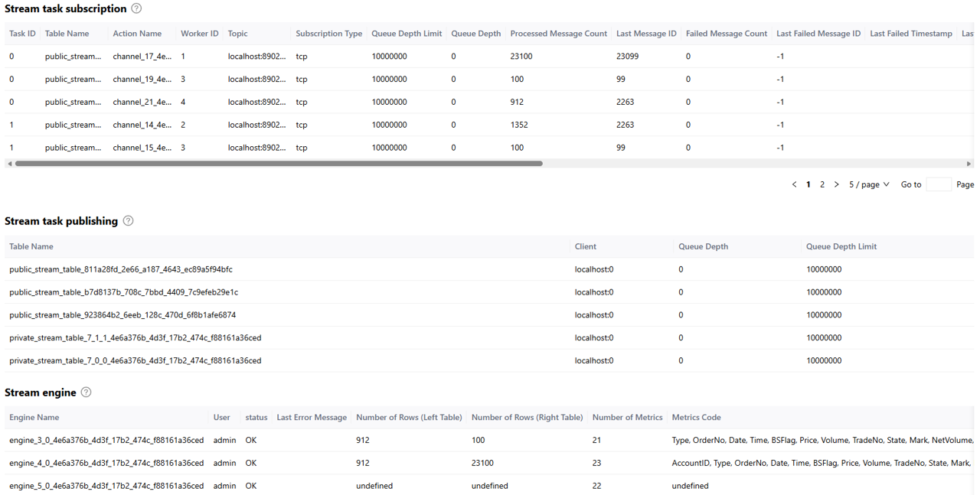This screenshot has width=980, height=495.
Task: Click help icon beside Stream engine
Action: 86,392
